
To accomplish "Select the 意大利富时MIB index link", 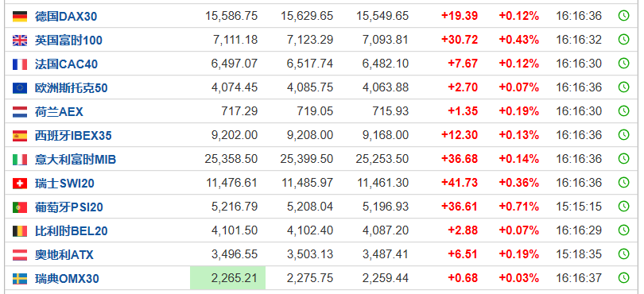I will (76, 160).
